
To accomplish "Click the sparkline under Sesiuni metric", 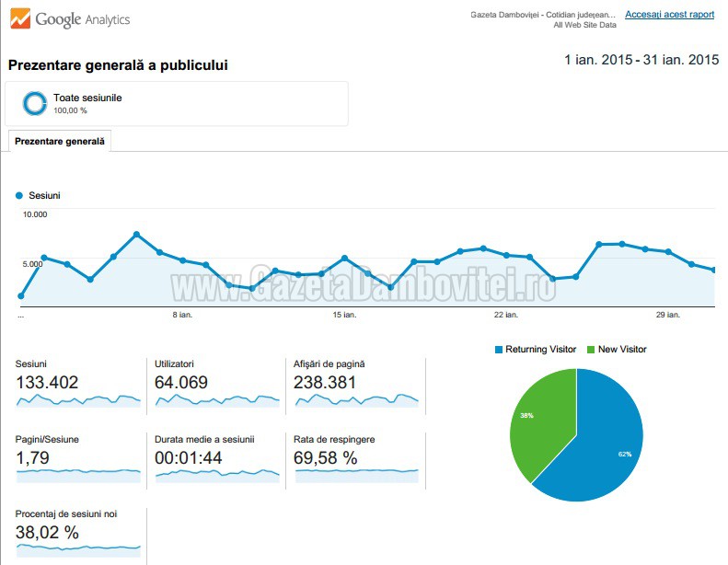I will [78, 400].
